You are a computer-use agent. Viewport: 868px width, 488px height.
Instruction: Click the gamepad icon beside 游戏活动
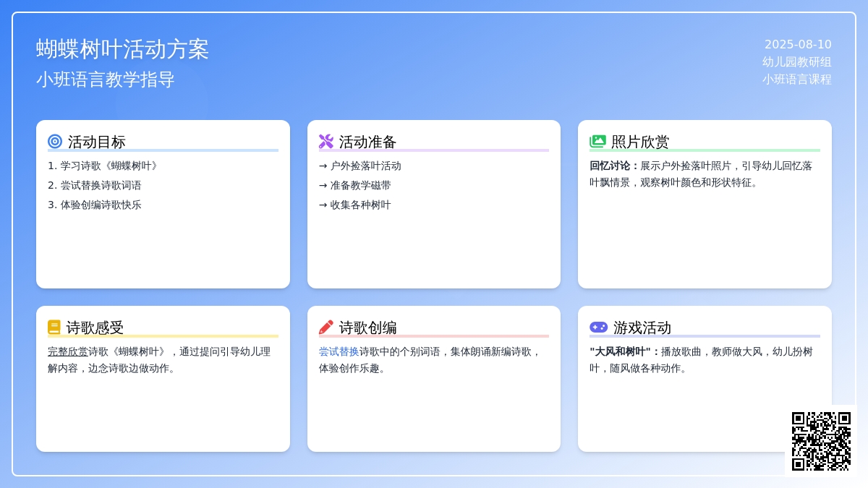coord(599,328)
